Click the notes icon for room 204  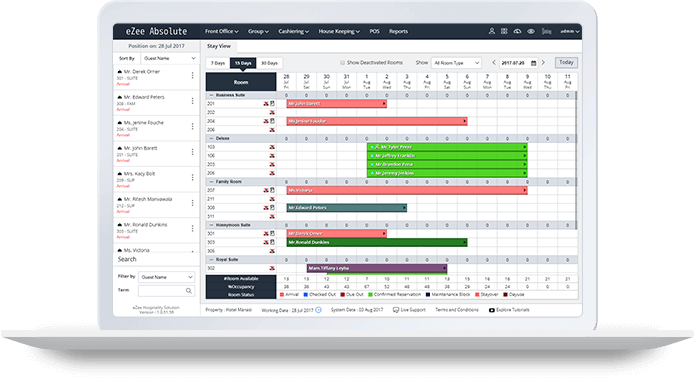tap(272, 121)
